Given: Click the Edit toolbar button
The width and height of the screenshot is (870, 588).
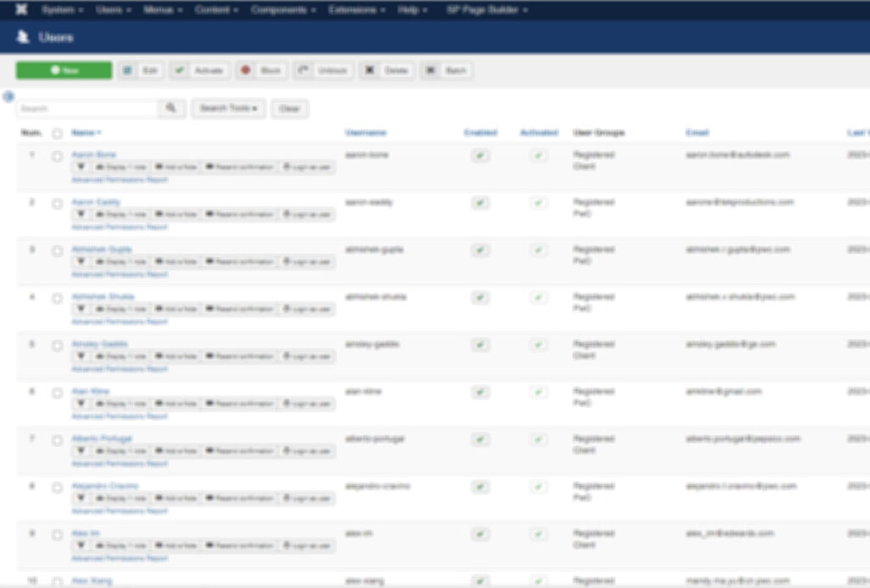Looking at the screenshot, I should 141,71.
